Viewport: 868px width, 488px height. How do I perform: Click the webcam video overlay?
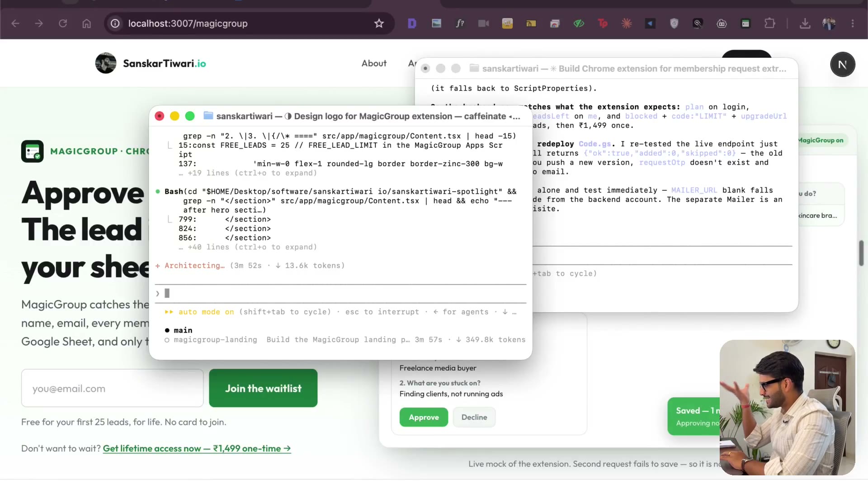click(787, 407)
